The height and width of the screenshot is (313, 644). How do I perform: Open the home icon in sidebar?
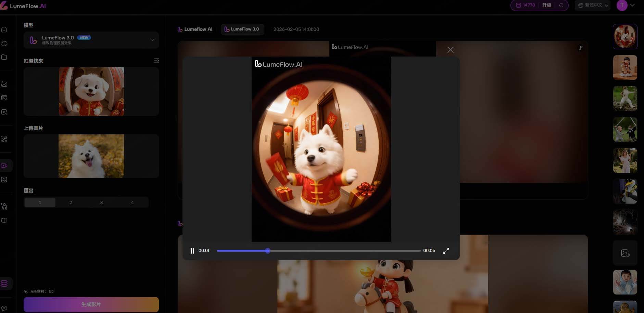(4, 29)
